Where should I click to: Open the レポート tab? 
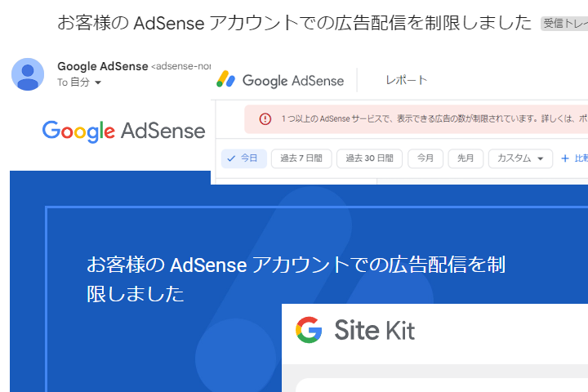point(406,80)
